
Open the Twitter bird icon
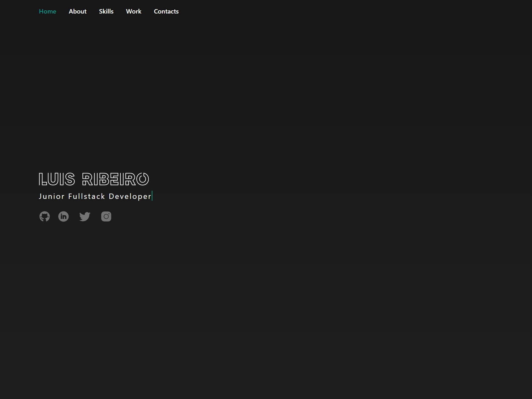coord(85,216)
